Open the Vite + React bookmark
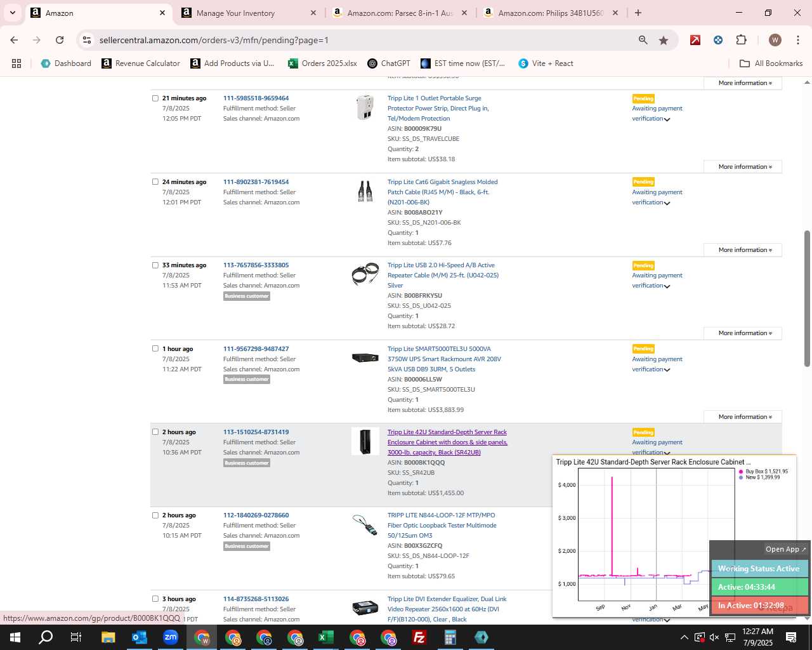 pyautogui.click(x=546, y=63)
